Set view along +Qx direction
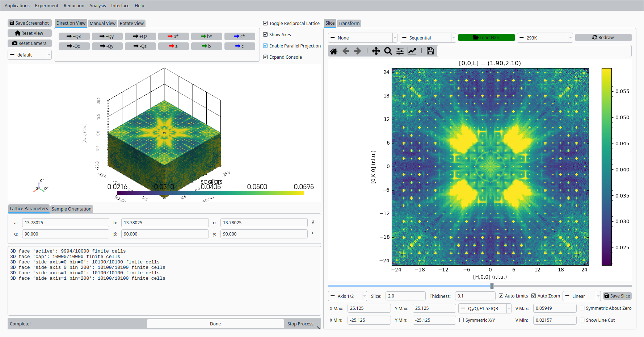This screenshot has height=337, width=644. click(x=74, y=36)
